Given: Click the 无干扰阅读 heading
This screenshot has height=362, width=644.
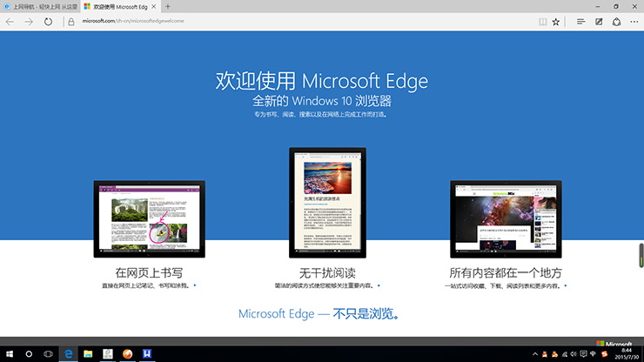Looking at the screenshot, I should 327,272.
